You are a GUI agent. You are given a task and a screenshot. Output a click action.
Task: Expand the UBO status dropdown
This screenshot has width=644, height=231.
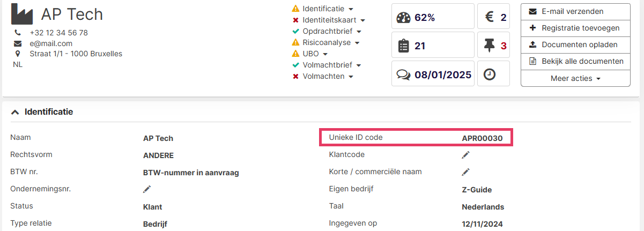point(325,54)
